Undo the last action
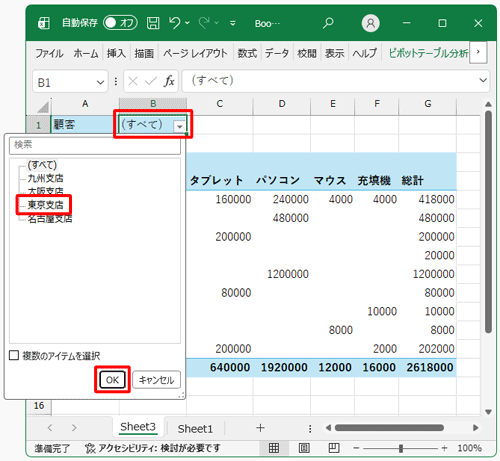 174,23
